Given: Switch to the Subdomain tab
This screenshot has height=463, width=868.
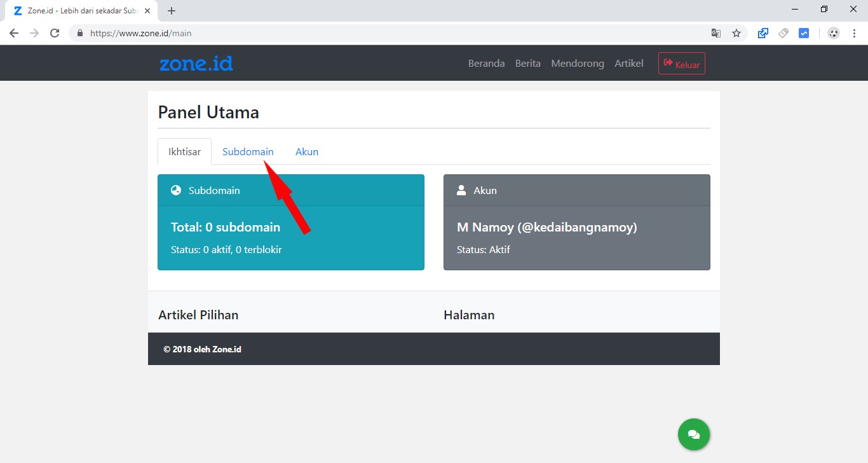Looking at the screenshot, I should click(248, 151).
